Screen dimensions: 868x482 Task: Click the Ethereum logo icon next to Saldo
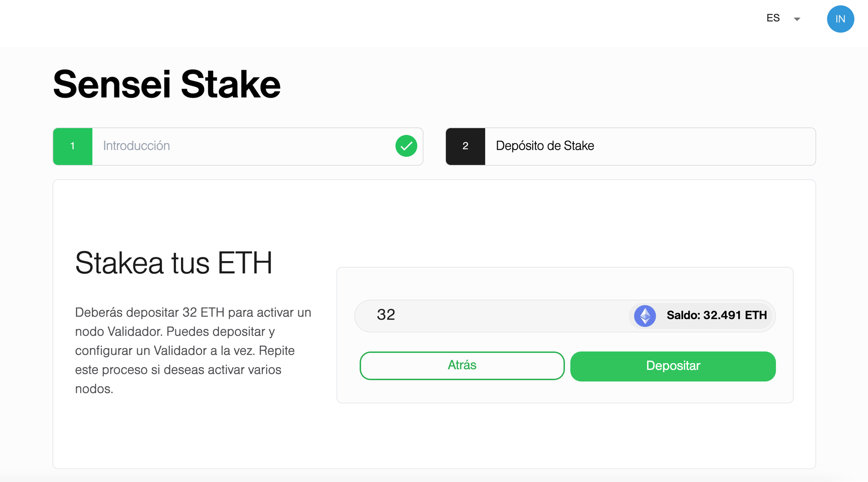tap(645, 315)
